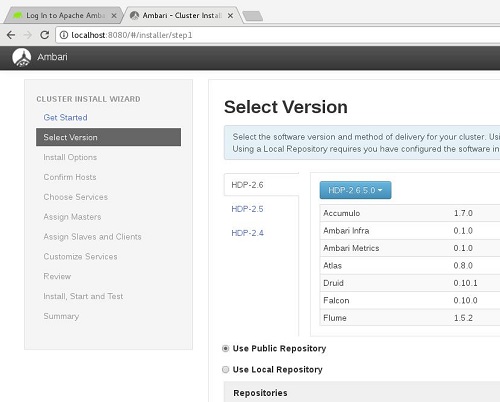Screen dimensions: 500x402
Task: Click the Falcon service row
Action: click(410, 300)
